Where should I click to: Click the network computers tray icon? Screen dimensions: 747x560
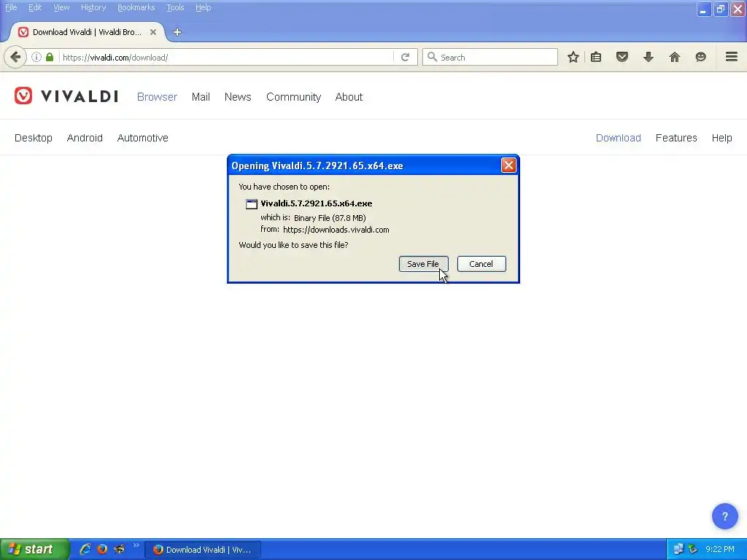coord(678,549)
